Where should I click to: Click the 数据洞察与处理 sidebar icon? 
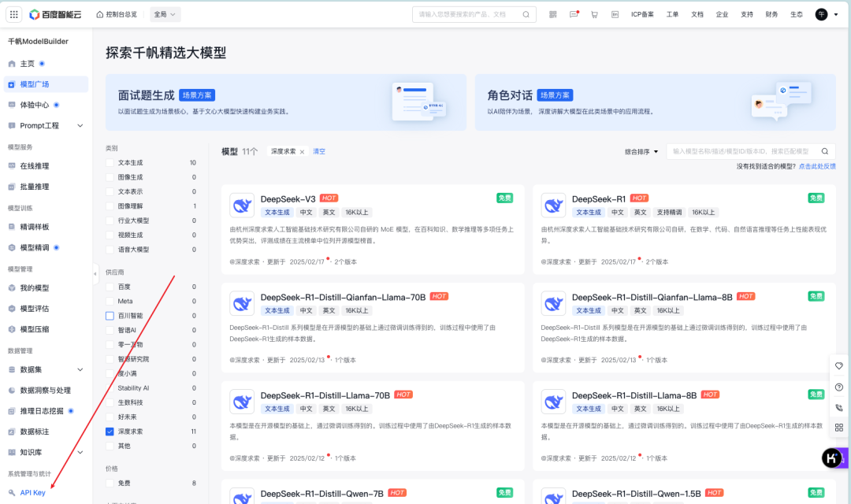click(x=12, y=390)
